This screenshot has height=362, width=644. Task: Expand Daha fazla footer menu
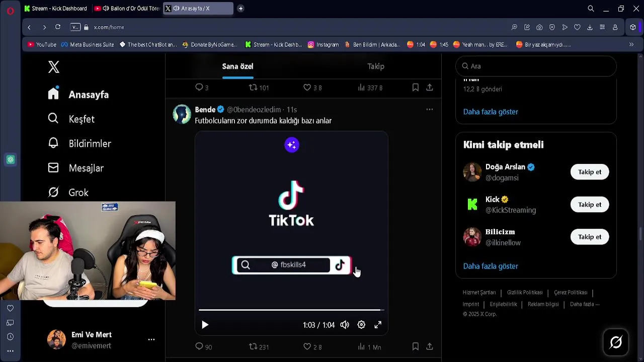(x=585, y=304)
